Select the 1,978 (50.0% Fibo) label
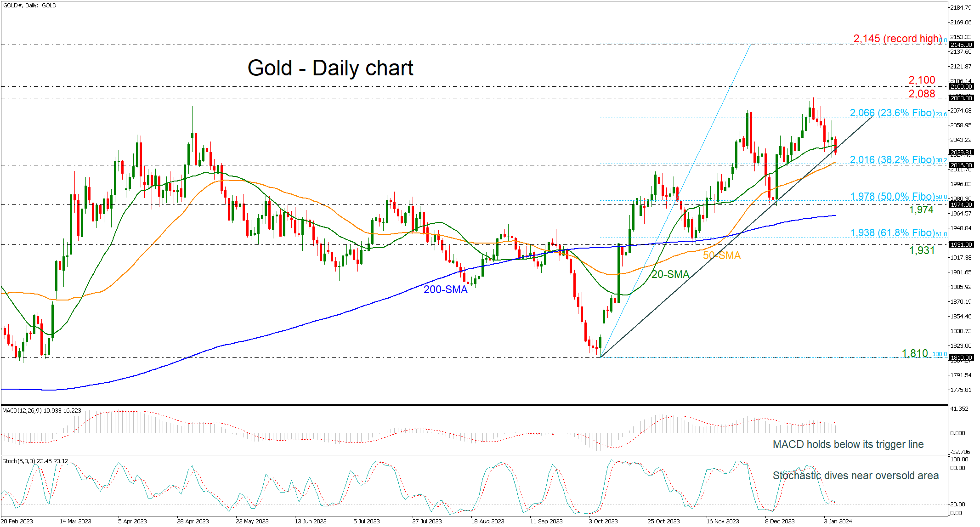Image resolution: width=980 pixels, height=527 pixels. pos(892,197)
